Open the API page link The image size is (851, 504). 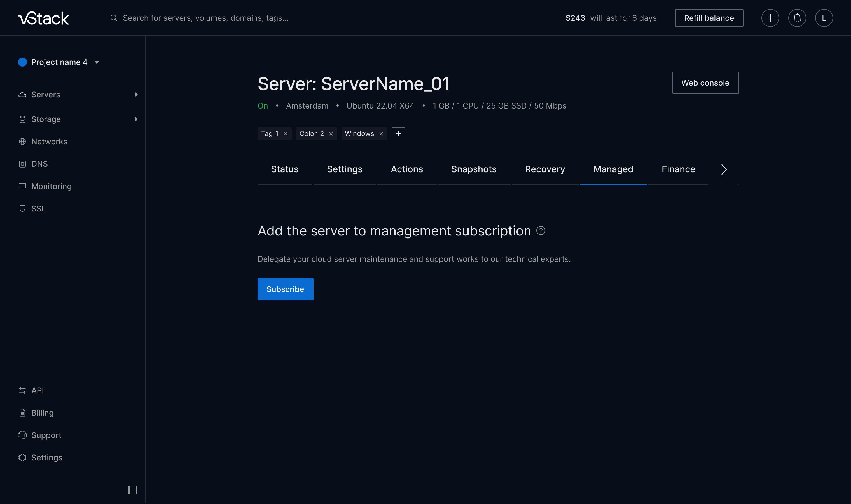tap(38, 390)
